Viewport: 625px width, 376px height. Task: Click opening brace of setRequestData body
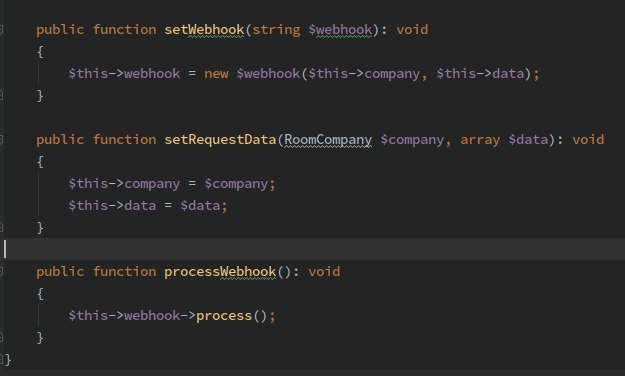(40, 162)
